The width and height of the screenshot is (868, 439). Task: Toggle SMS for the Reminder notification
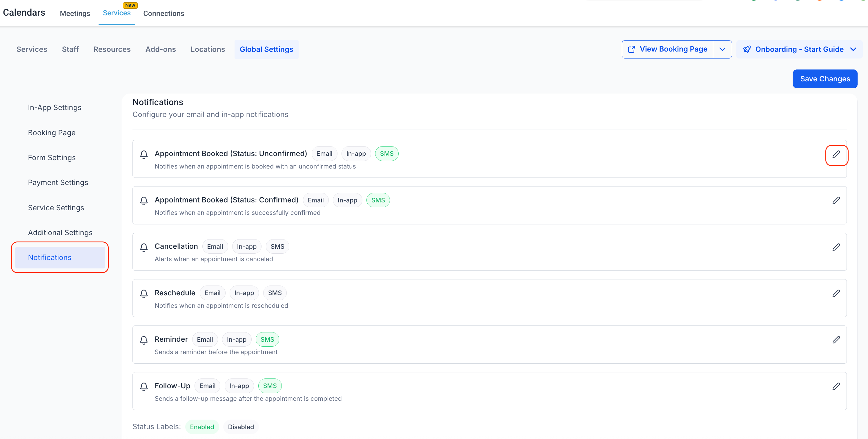tap(267, 339)
